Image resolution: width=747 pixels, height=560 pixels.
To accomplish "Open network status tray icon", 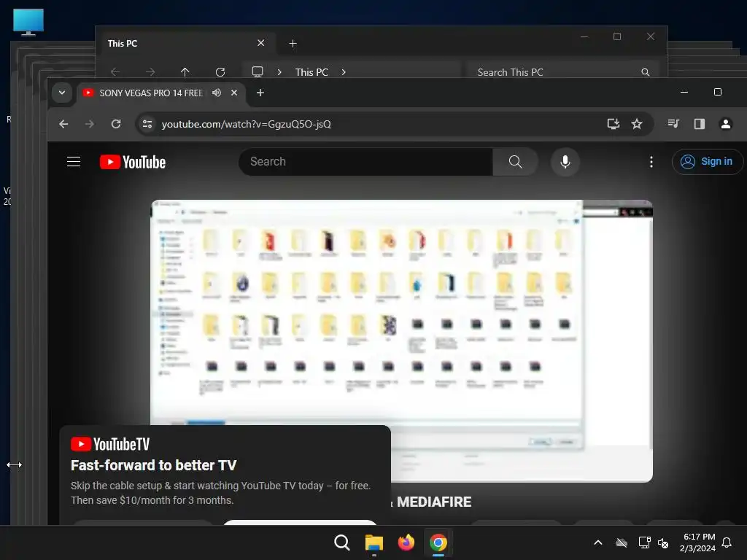I will pyautogui.click(x=644, y=542).
